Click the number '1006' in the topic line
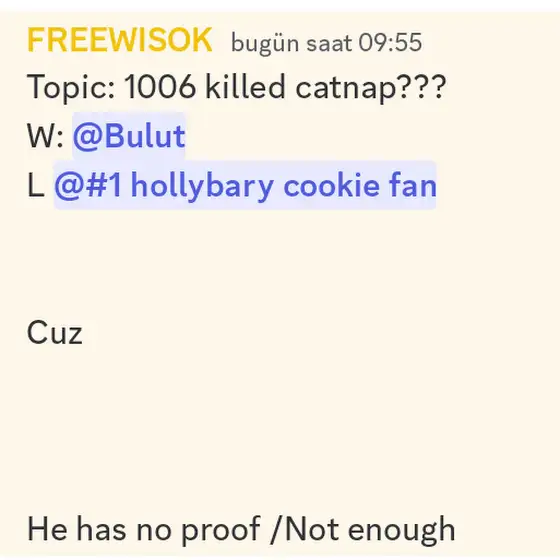Screen dimensions: 560x560 point(160,86)
